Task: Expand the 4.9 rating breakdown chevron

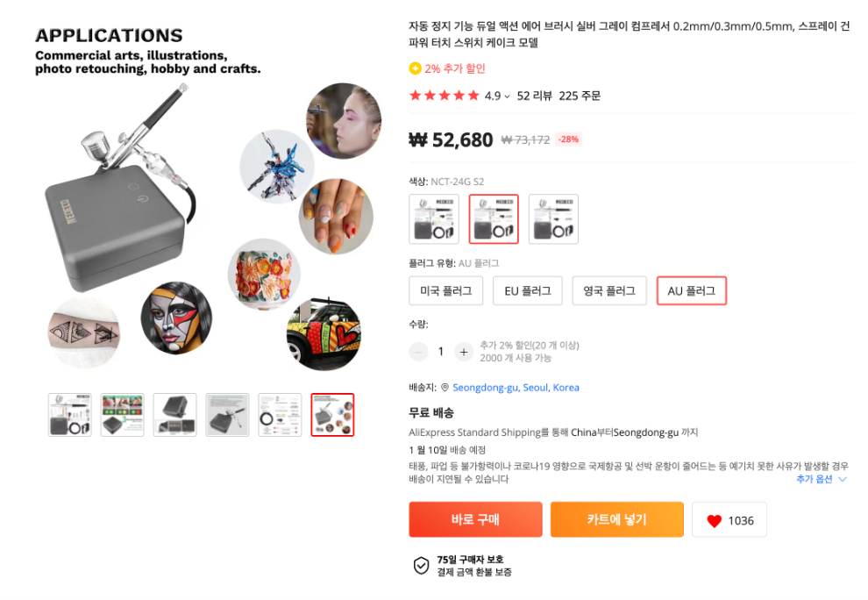Action: [507, 96]
